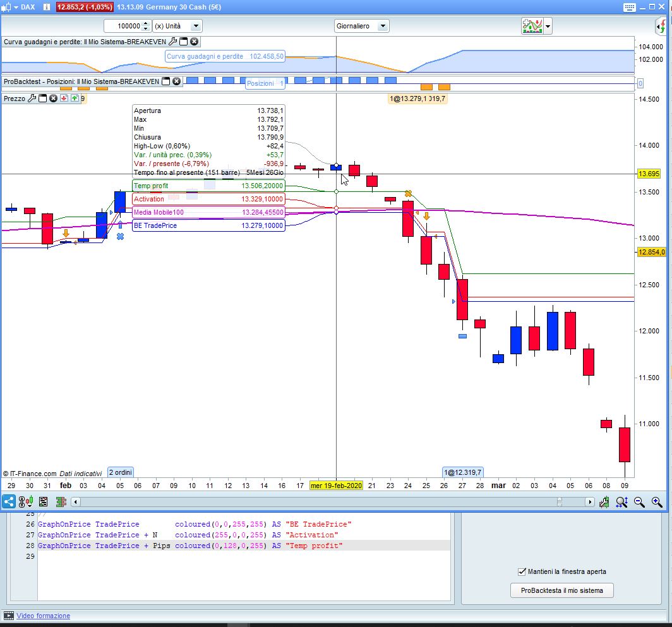Close the ProBacktest Posizioni panel
This screenshot has width=672, height=627.
point(177,81)
